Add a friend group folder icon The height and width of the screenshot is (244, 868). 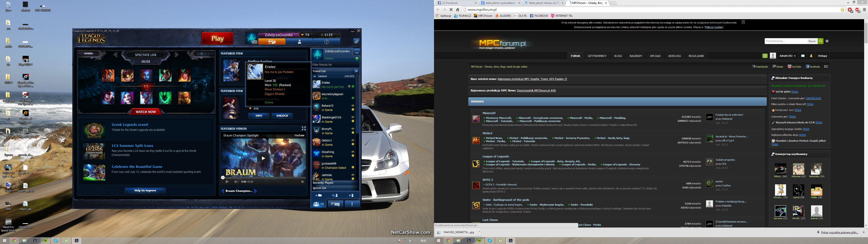pos(318,195)
